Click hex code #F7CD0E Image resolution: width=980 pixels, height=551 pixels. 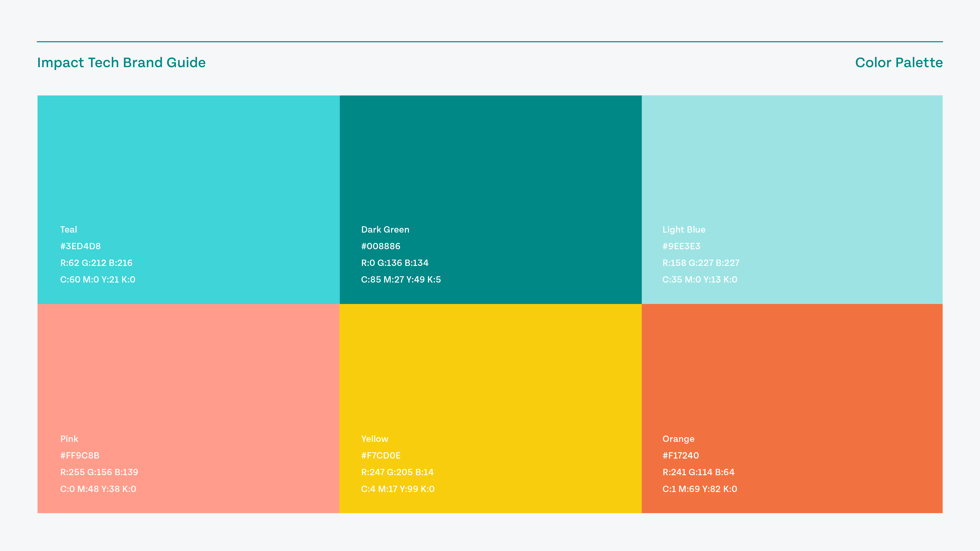click(381, 456)
